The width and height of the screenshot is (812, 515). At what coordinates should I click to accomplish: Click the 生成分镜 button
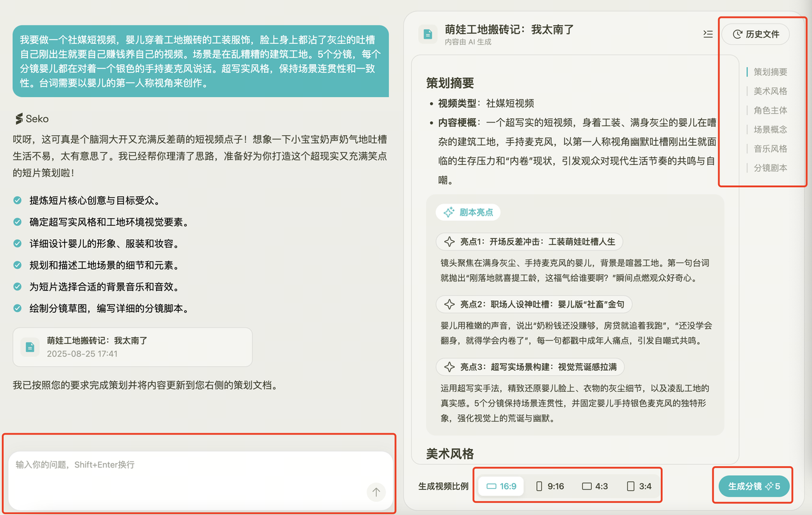pyautogui.click(x=754, y=486)
